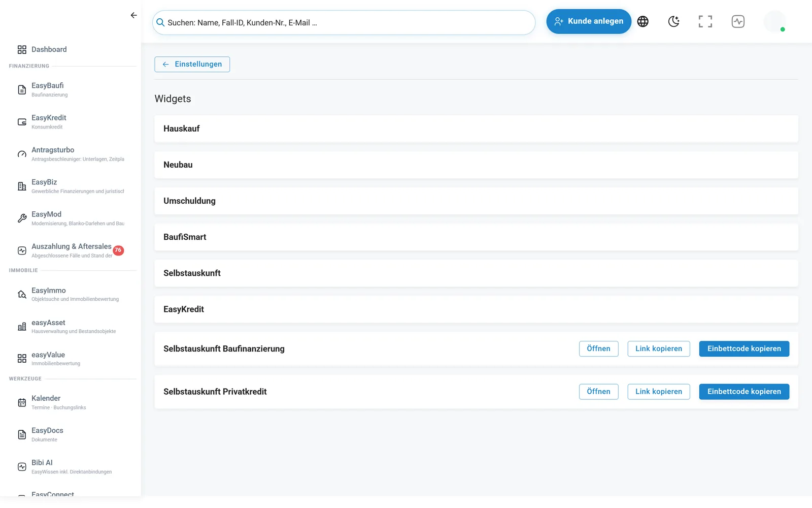Open the activity monitor icon in header
The height and width of the screenshot is (508, 812).
[738, 21]
